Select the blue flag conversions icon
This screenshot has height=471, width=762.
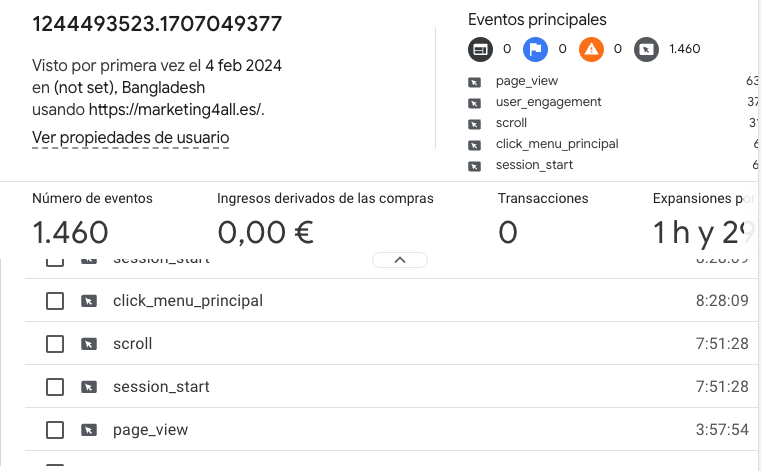click(x=535, y=49)
